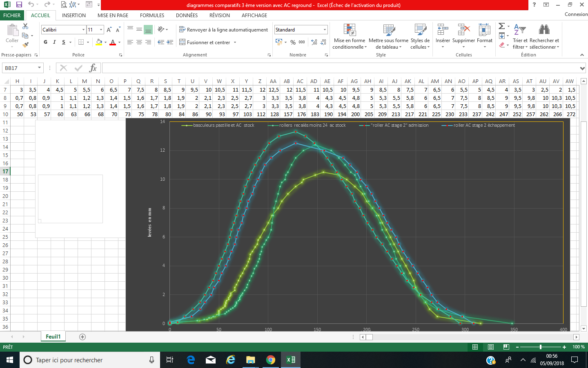Toggle italic formatting (I)
Viewport: 588px width, 368px height.
click(54, 42)
